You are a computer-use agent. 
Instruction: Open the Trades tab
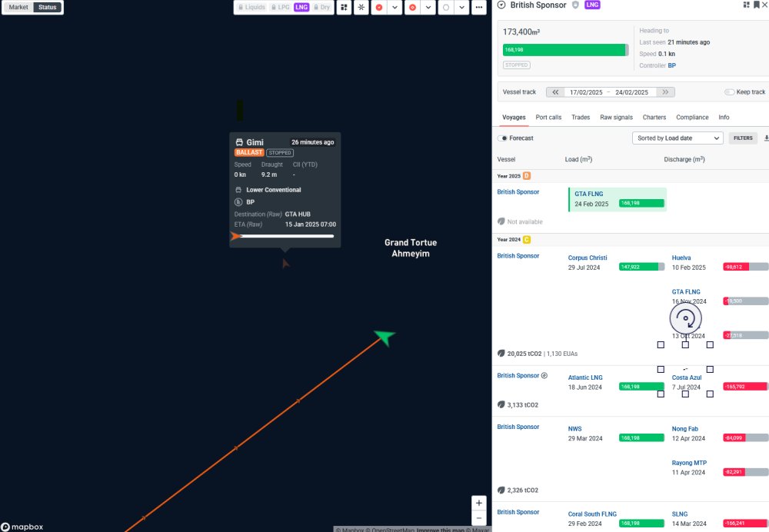(x=581, y=118)
